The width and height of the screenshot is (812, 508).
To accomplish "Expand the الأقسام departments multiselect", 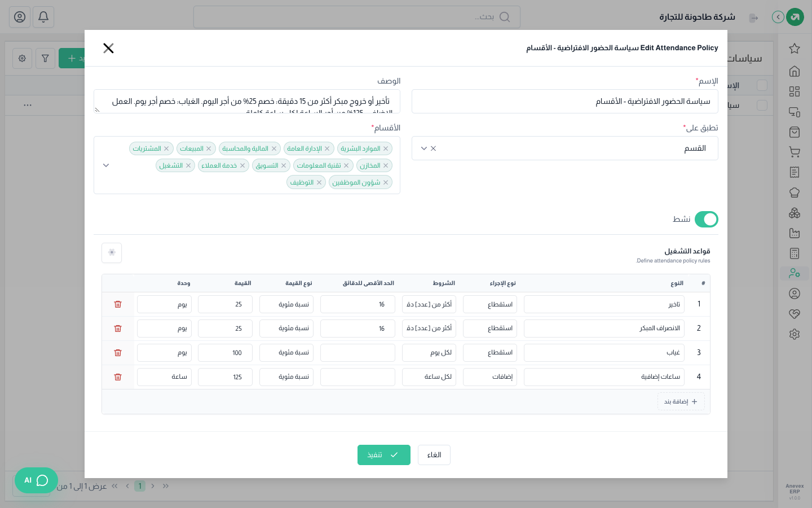I will click(x=106, y=165).
